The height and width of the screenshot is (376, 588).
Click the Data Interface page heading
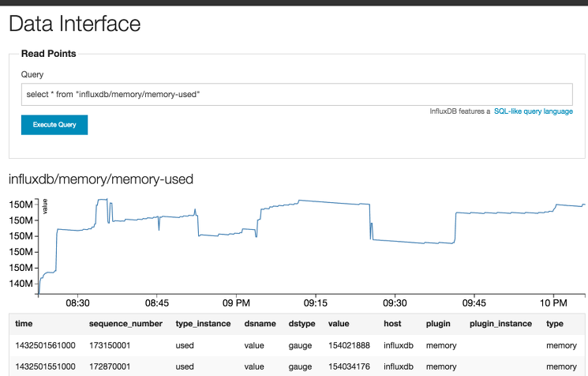(x=75, y=24)
